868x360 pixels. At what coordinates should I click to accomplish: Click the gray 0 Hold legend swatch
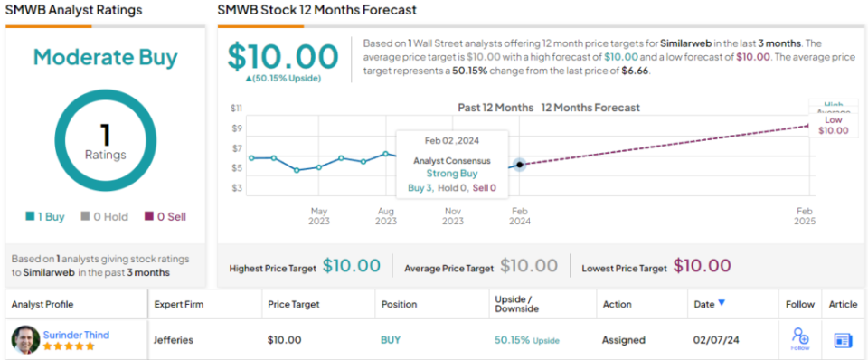click(x=85, y=217)
